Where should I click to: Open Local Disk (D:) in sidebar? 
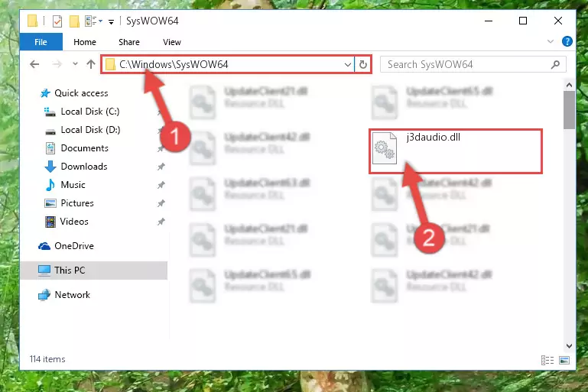pos(90,130)
